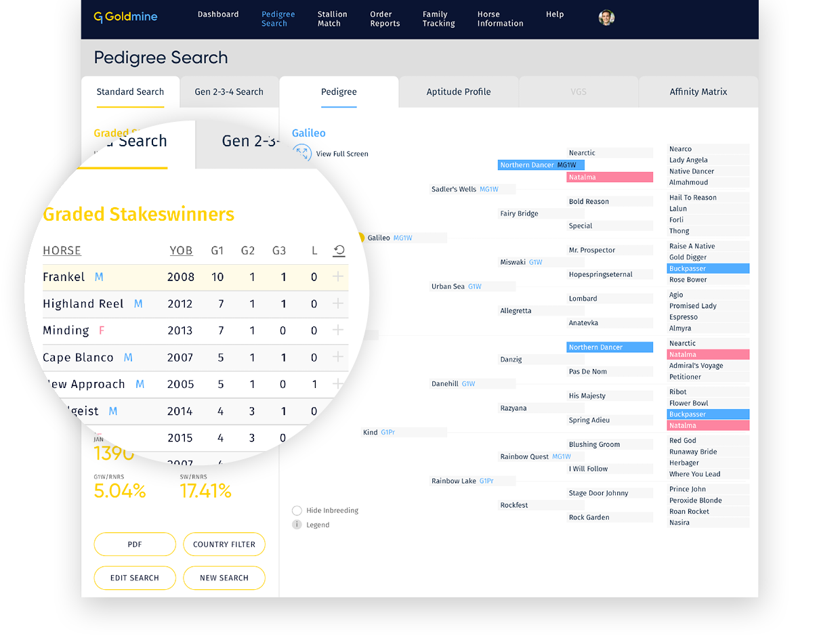The height and width of the screenshot is (642, 840).
Task: Click the Danzig pedigree entry
Action: click(541, 360)
